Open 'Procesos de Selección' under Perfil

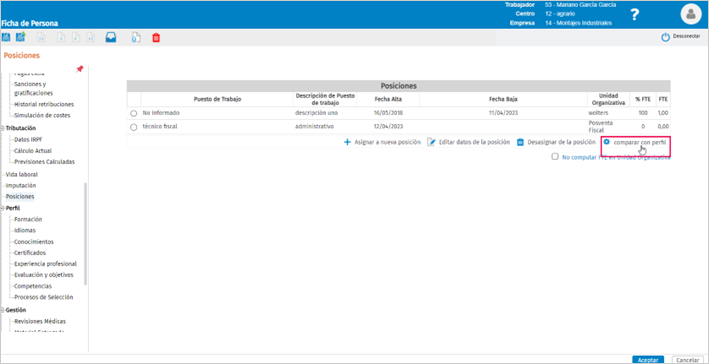(x=44, y=298)
